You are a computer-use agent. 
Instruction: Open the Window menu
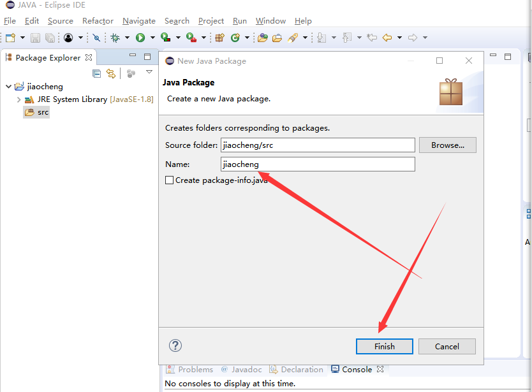tap(270, 21)
